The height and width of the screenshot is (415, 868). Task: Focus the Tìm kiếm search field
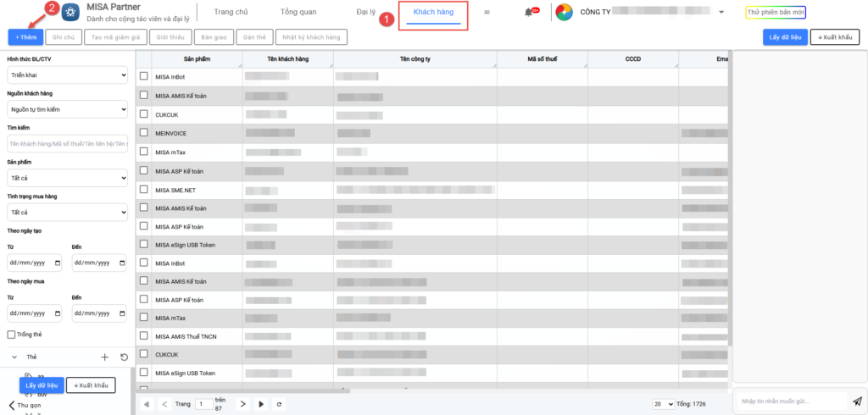pyautogui.click(x=68, y=143)
